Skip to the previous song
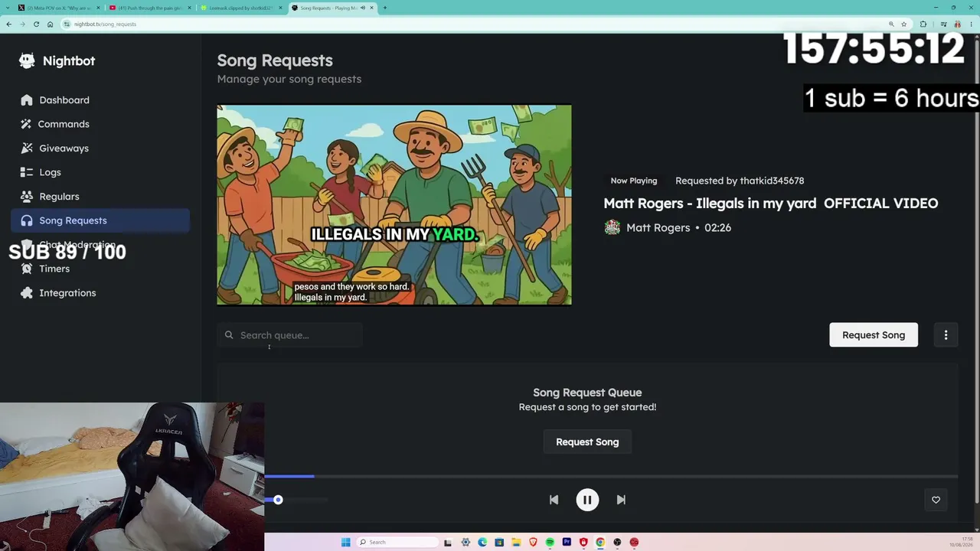Image resolution: width=980 pixels, height=551 pixels. [x=554, y=500]
